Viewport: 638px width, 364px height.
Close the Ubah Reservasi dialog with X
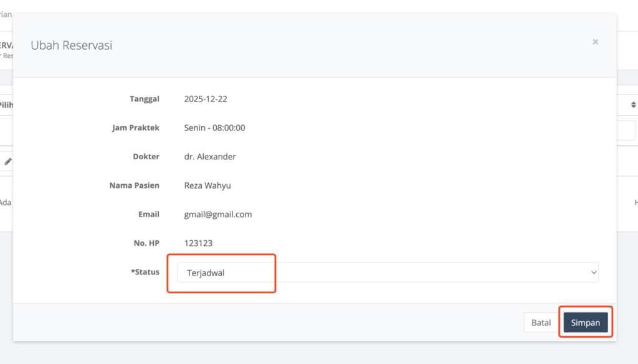pyautogui.click(x=595, y=42)
